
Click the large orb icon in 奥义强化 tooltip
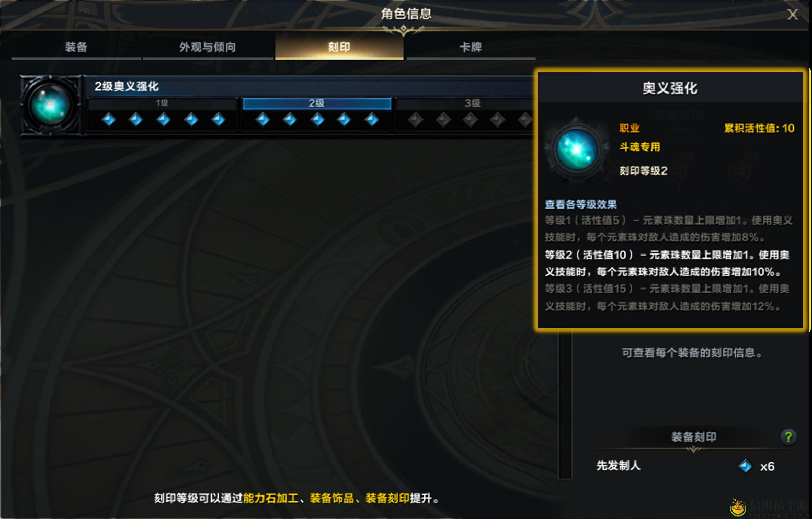(x=577, y=149)
